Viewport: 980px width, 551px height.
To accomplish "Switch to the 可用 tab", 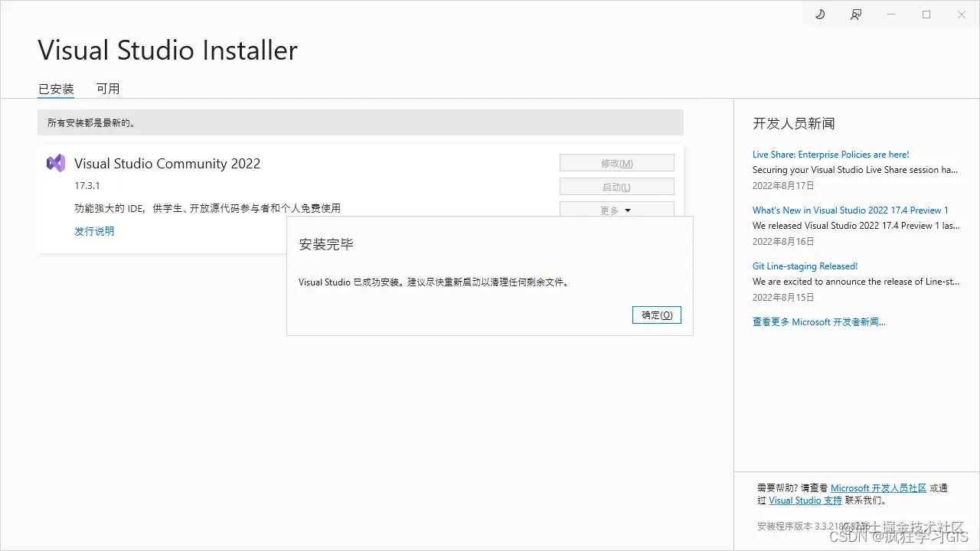I will (x=108, y=89).
